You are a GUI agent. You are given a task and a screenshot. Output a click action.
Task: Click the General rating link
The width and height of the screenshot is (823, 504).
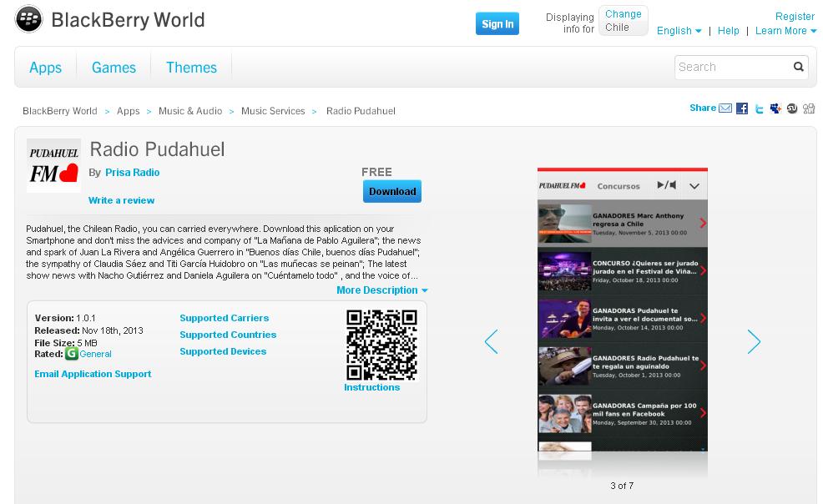(x=95, y=354)
